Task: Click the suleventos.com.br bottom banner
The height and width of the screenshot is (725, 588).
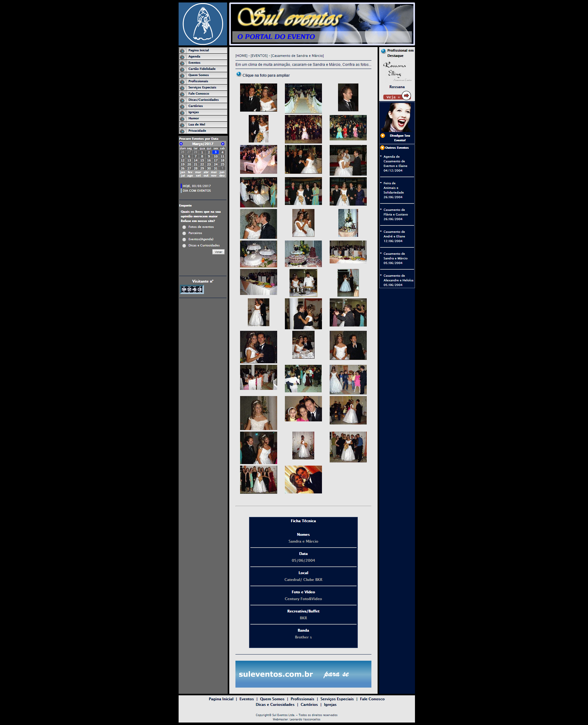Action: [x=303, y=674]
